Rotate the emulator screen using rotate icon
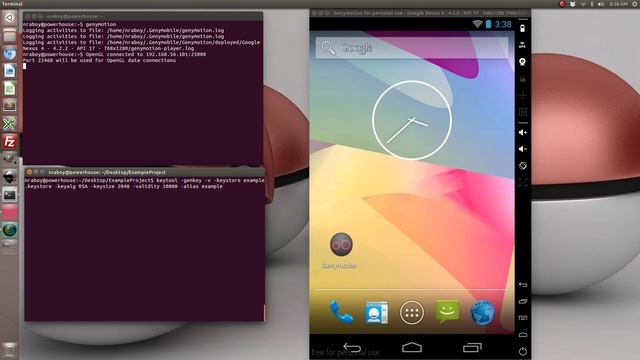This screenshot has height=360, width=640. [523, 166]
